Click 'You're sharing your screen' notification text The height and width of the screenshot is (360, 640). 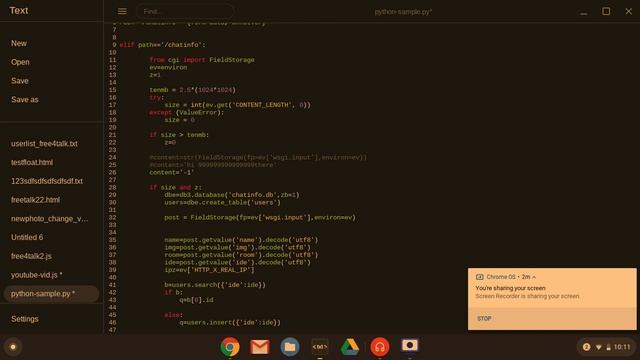pos(510,288)
